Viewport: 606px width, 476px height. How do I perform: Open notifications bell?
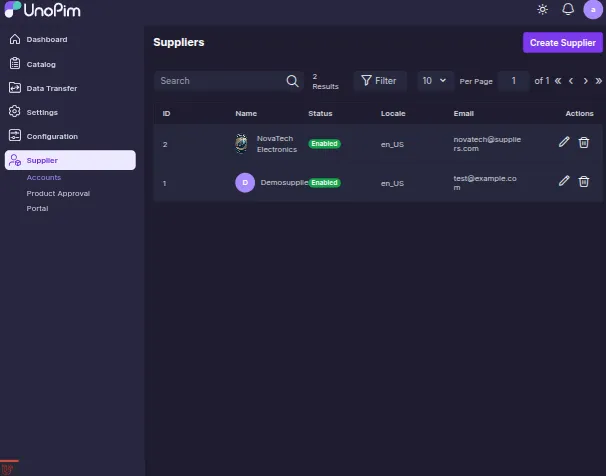[x=568, y=9]
